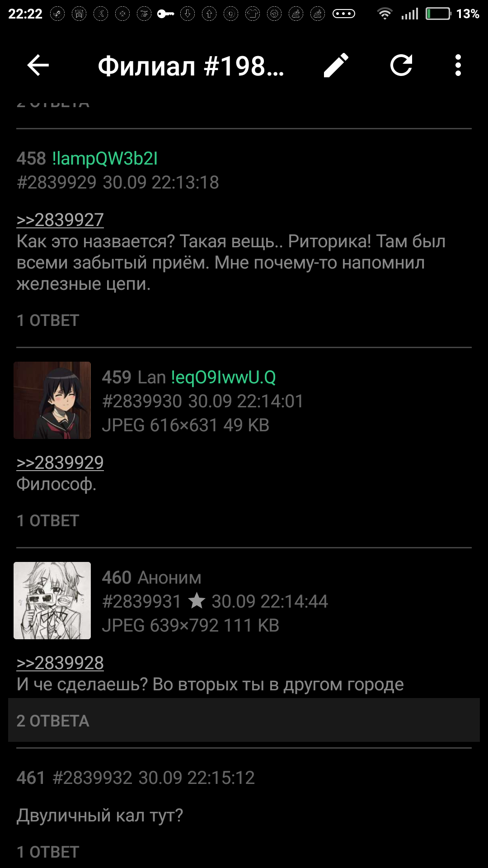
Task: Refresh the thread with the reload icon
Action: [401, 66]
